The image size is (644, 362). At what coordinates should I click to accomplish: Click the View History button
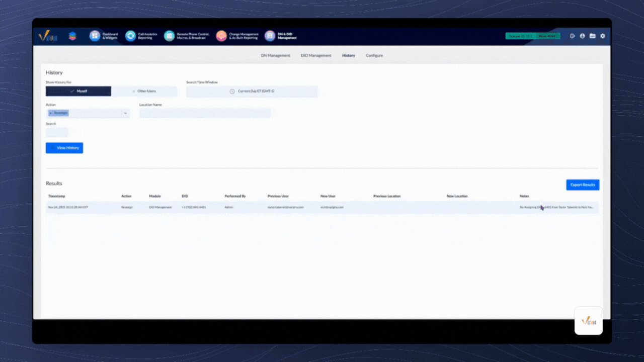[64, 148]
